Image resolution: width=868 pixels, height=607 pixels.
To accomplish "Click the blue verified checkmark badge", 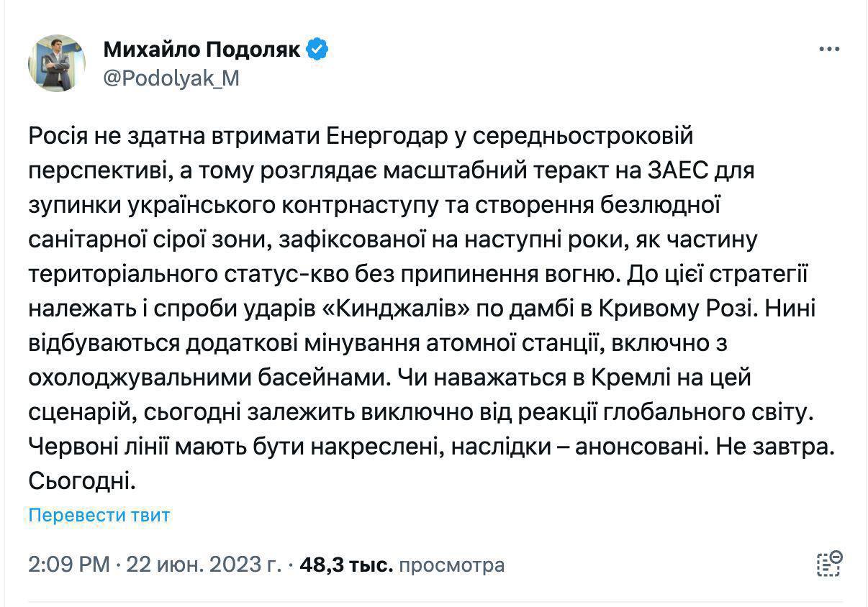I will point(318,50).
